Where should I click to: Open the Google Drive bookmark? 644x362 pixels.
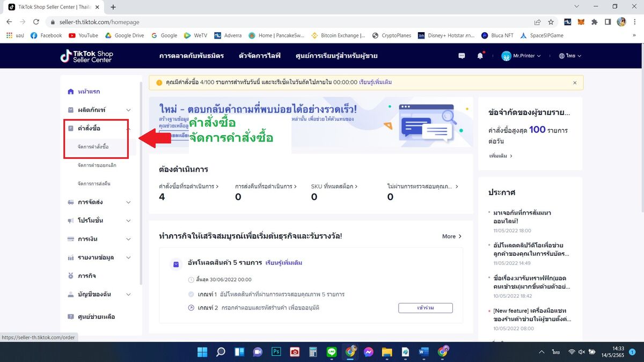coord(125,35)
